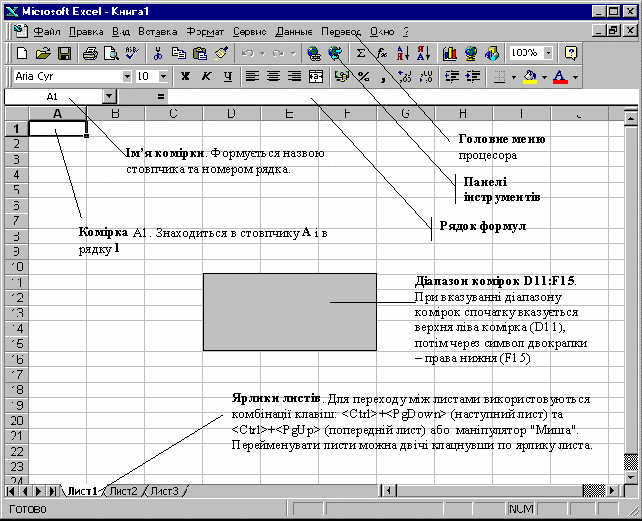Align text right

(x=294, y=77)
